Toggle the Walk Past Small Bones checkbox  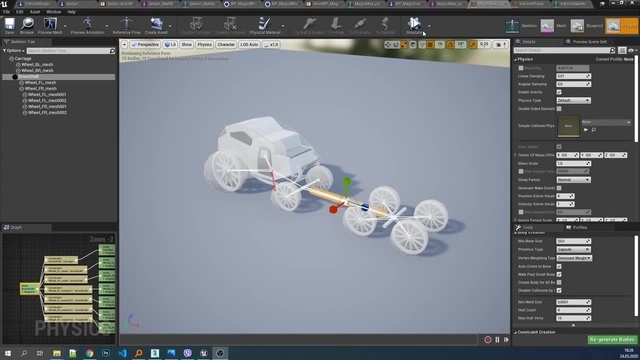click(x=559, y=274)
